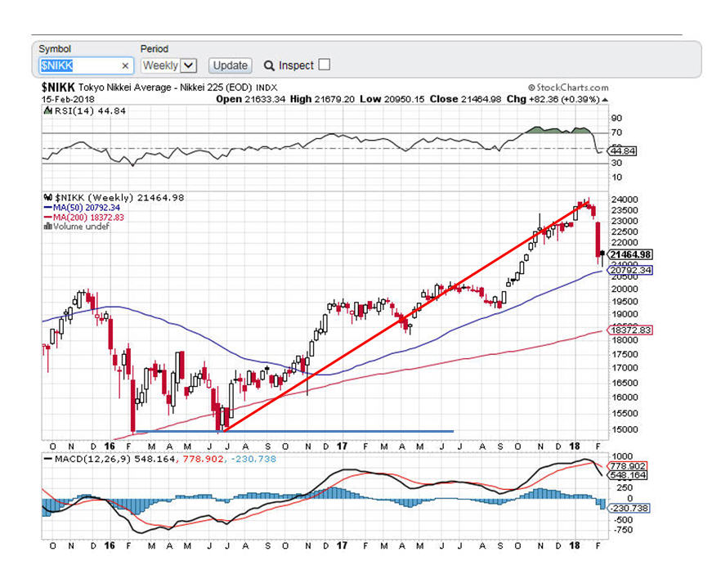This screenshot has width=721, height=588.
Task: Click the MA(200) 18372.83 legend label
Action: point(82,217)
